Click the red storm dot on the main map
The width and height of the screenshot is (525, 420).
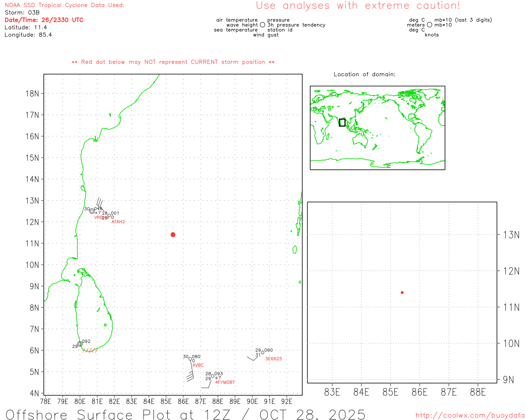click(x=173, y=235)
